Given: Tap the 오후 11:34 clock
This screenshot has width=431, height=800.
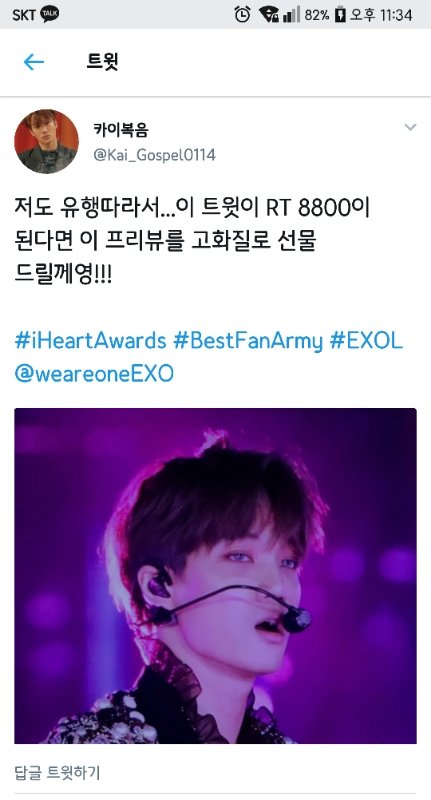Looking at the screenshot, I should 381,15.
